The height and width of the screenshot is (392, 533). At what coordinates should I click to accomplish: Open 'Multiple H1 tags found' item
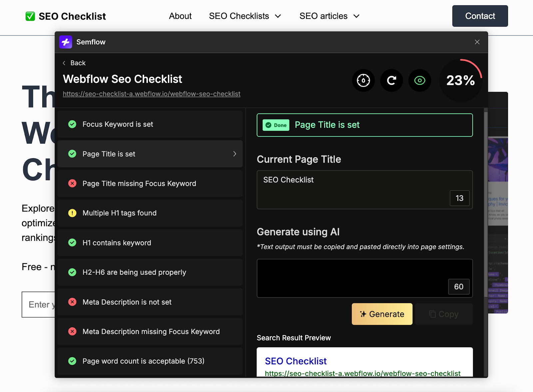(150, 213)
